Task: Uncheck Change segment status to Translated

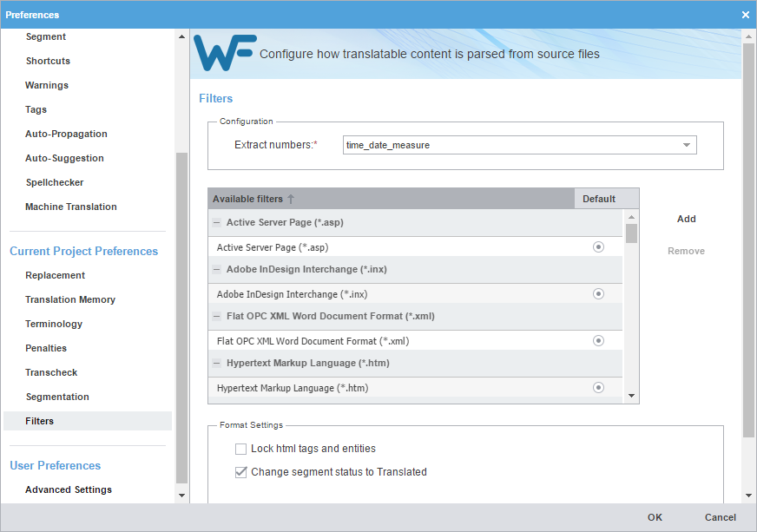Action: pos(241,472)
